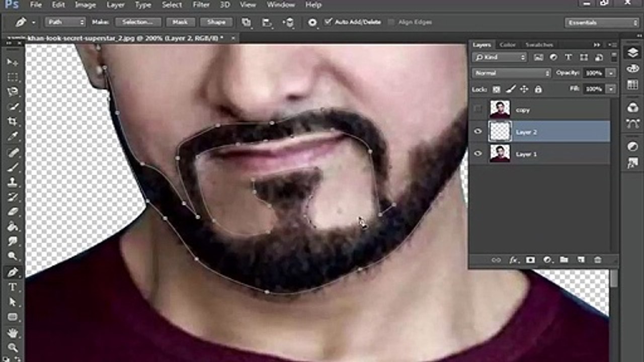Viewport: 644px width, 362px height.
Task: Select the Paint Bucket tool
Action: 13,227
